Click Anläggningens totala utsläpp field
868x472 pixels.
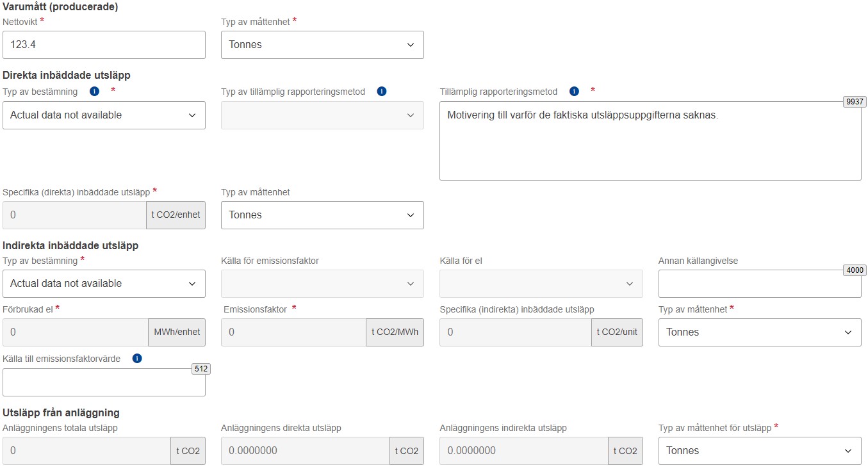click(x=86, y=451)
